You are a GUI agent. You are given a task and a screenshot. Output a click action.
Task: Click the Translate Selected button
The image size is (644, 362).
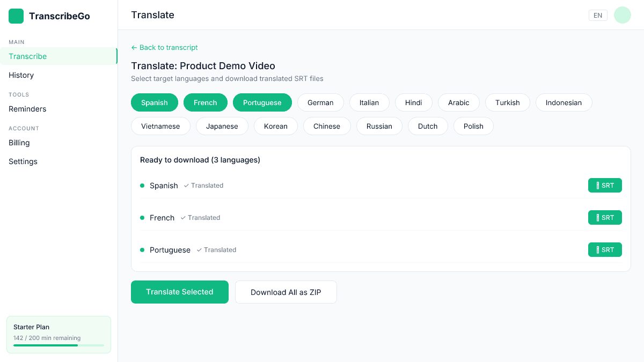pos(180,292)
